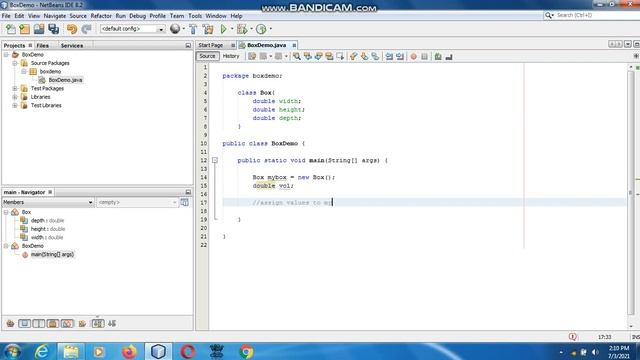Select 'height : double' in Navigator
The image size is (640, 360).
pos(48,229)
